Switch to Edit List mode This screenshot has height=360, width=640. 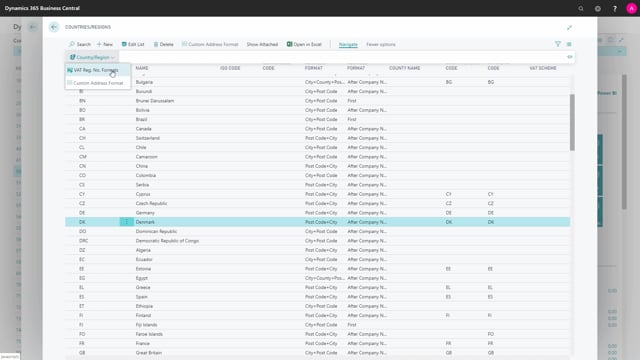(133, 44)
